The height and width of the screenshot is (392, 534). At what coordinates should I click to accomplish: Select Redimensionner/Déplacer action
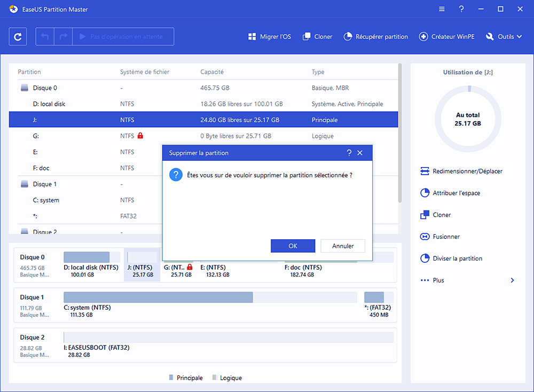click(x=461, y=171)
